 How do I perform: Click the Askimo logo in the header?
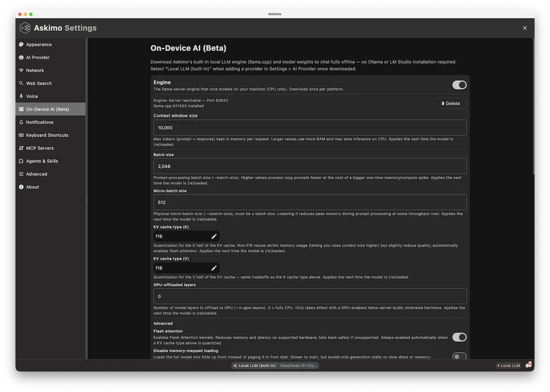pos(25,28)
